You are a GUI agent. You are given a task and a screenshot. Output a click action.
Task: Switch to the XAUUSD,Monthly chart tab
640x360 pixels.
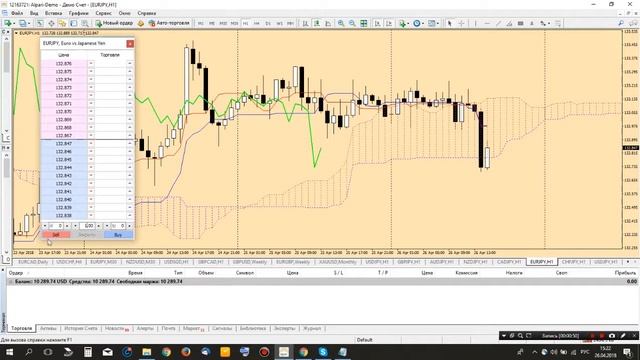[338, 262]
